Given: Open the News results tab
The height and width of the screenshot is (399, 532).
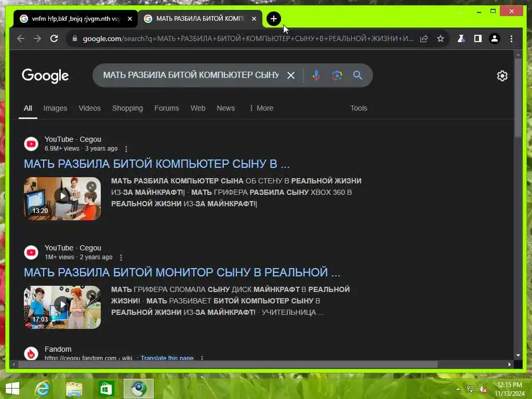Looking at the screenshot, I should click(225, 108).
